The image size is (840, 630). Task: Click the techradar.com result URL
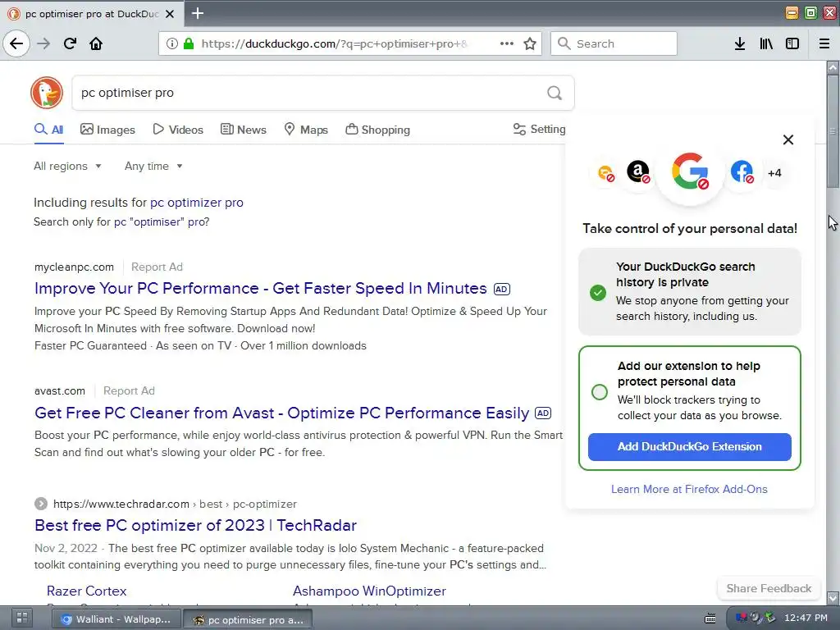[x=175, y=504]
